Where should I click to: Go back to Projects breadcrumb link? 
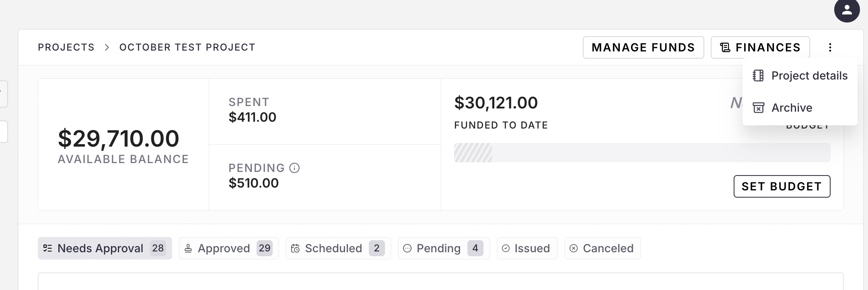point(66,47)
